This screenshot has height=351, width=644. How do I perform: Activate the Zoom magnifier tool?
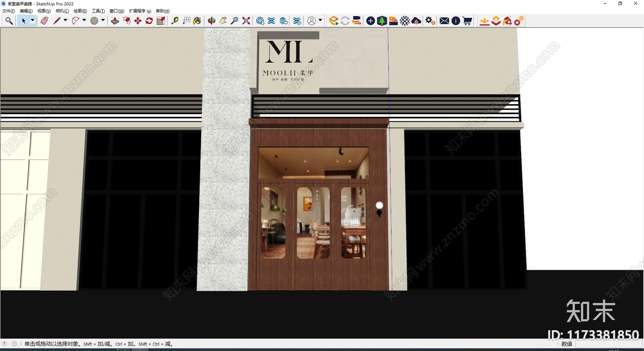tap(234, 21)
